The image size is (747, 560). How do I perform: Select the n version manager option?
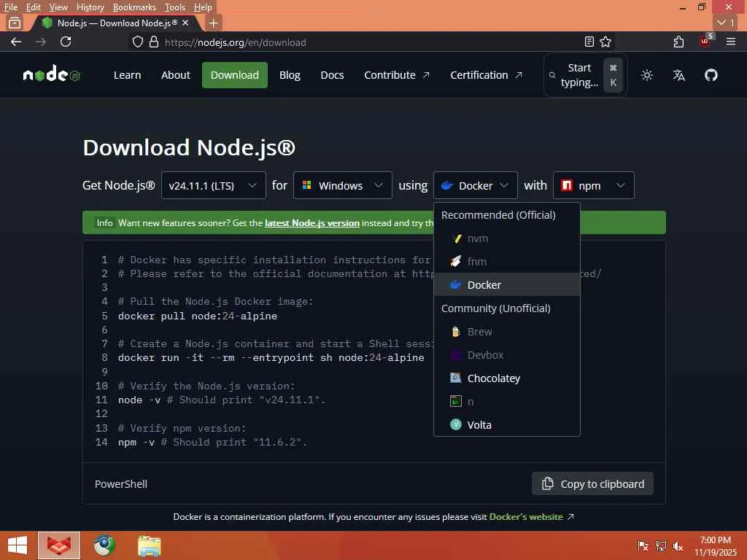click(x=506, y=402)
